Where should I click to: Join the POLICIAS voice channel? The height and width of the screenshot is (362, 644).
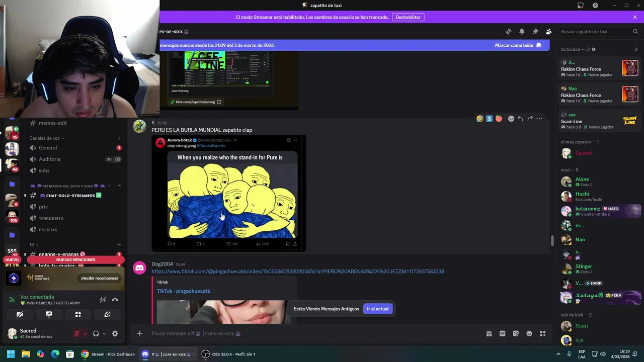pos(75,230)
